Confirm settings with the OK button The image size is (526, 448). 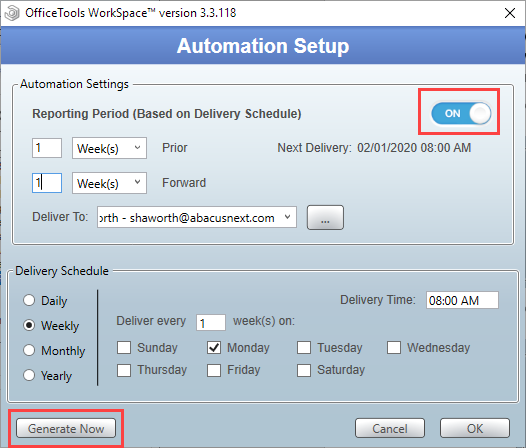click(475, 428)
